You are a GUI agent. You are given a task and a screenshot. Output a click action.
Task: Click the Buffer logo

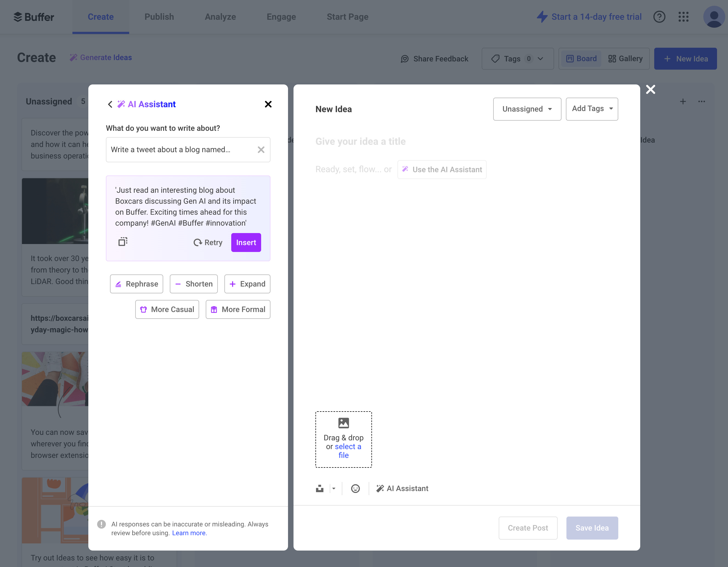tap(34, 17)
